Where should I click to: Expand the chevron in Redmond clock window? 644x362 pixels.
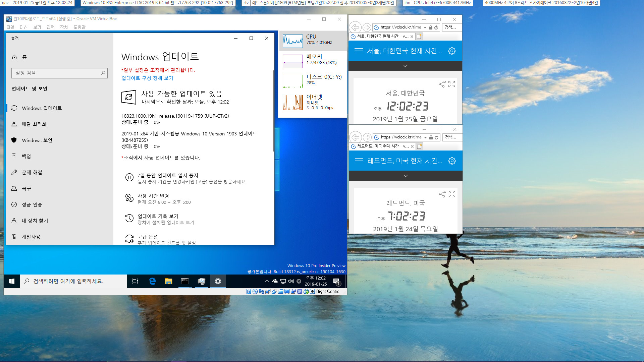coord(406,176)
